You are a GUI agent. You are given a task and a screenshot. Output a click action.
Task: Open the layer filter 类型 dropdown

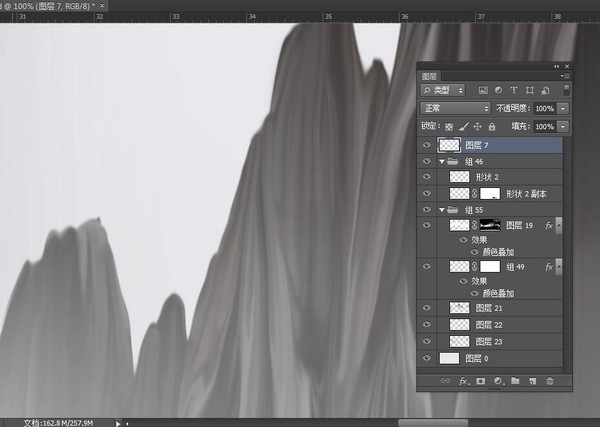(442, 90)
